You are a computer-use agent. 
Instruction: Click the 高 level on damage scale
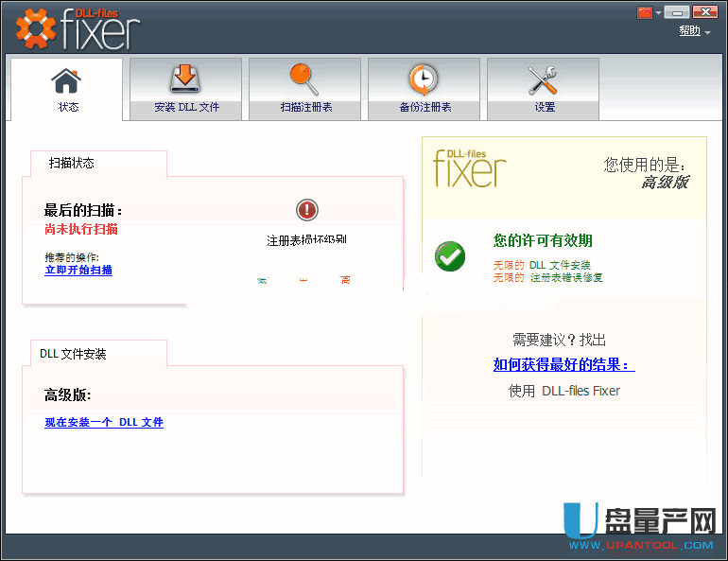point(345,280)
